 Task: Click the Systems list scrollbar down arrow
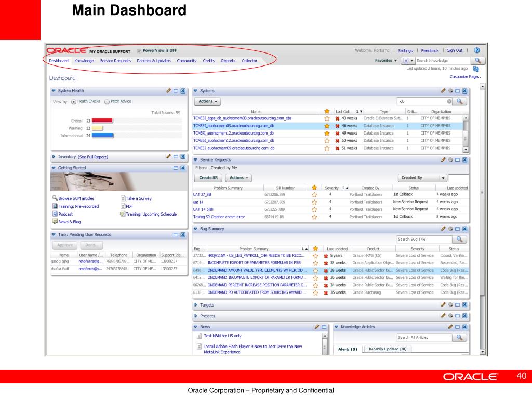point(466,149)
